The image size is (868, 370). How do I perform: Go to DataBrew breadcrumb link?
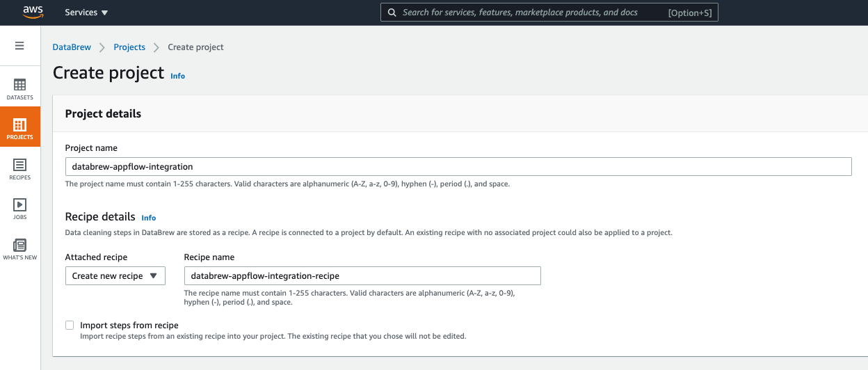click(72, 47)
